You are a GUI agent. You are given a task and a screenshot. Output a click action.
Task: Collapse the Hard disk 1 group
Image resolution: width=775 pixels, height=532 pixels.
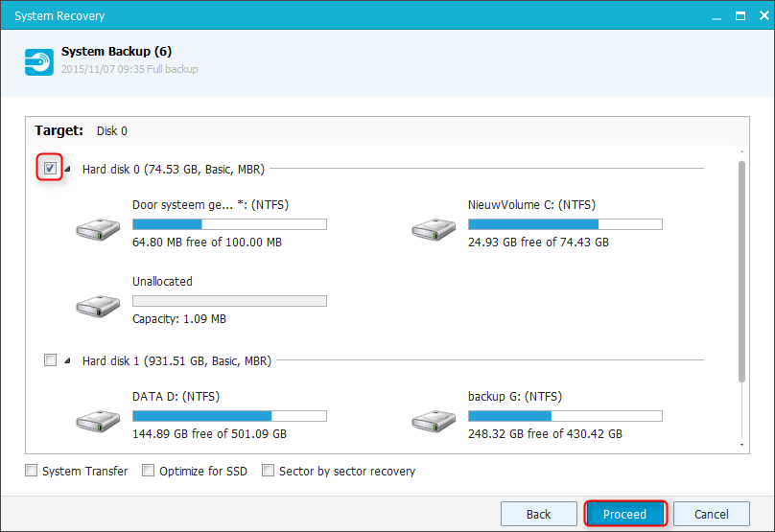point(68,360)
